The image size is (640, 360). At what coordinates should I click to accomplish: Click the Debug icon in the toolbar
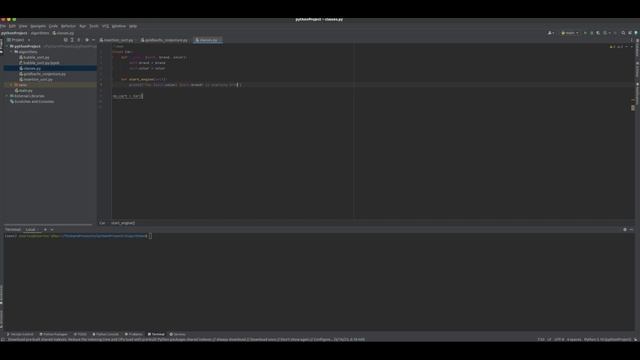pyautogui.click(x=591, y=33)
